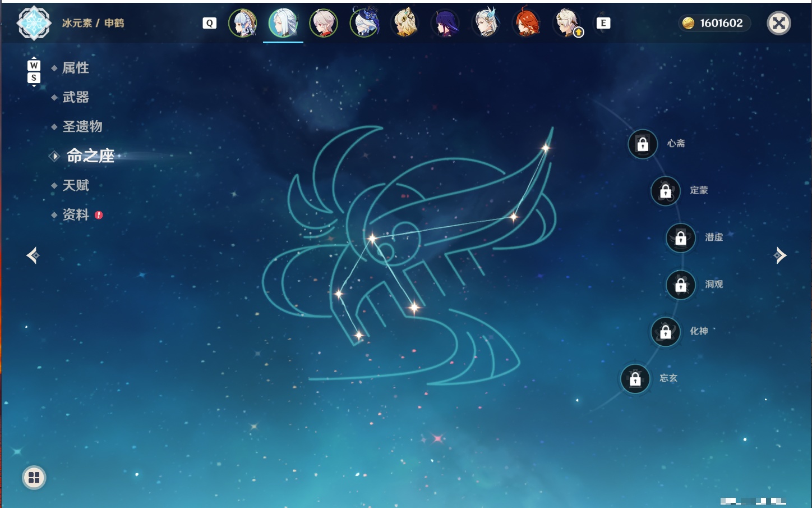This screenshot has width=812, height=508.
Task: Open the 圣遗物 artifacts menu
Action: click(x=82, y=126)
